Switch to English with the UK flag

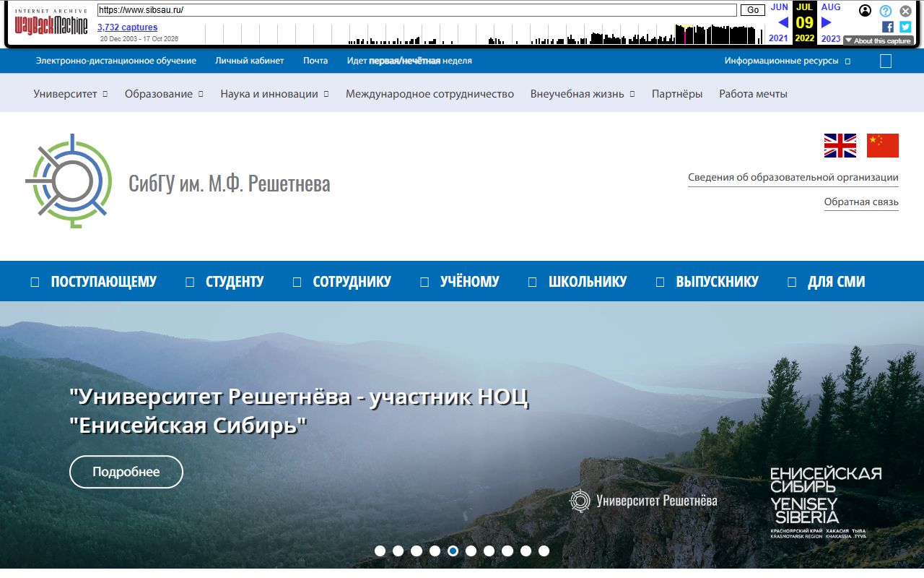tap(840, 145)
